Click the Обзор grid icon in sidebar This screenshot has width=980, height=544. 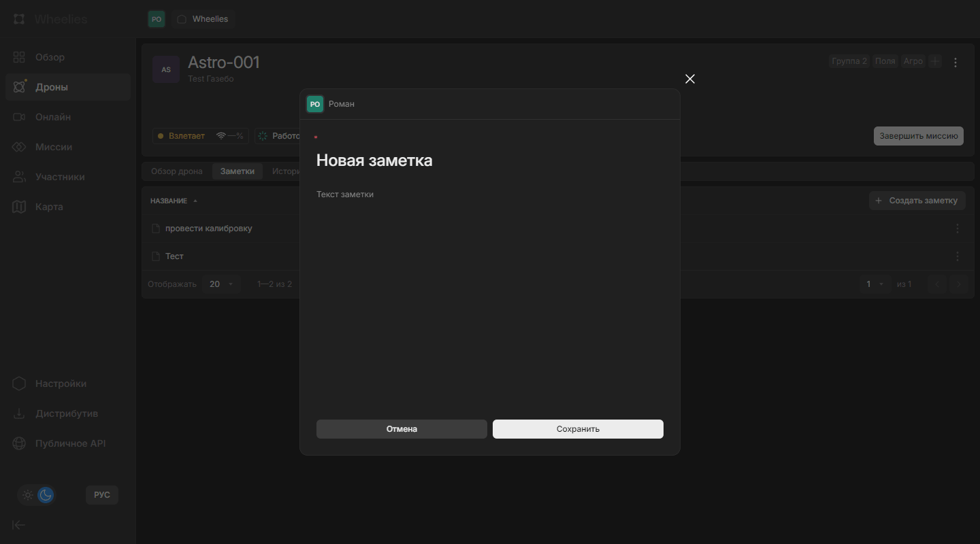point(19,57)
